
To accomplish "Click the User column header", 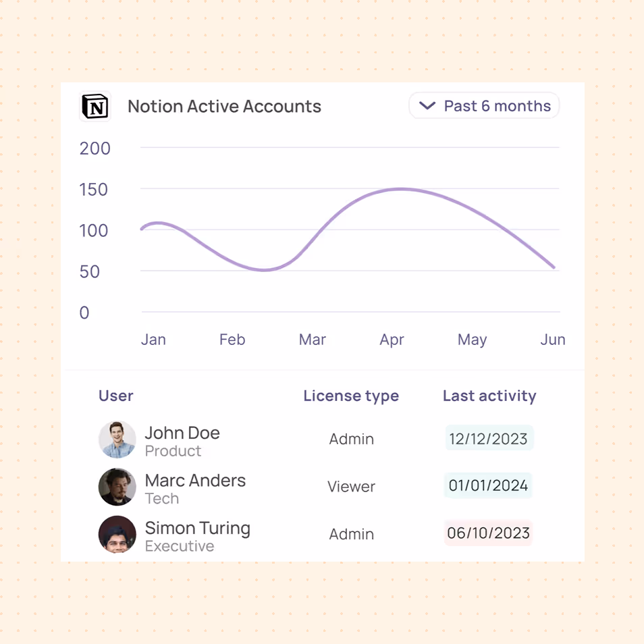I will pos(116,396).
